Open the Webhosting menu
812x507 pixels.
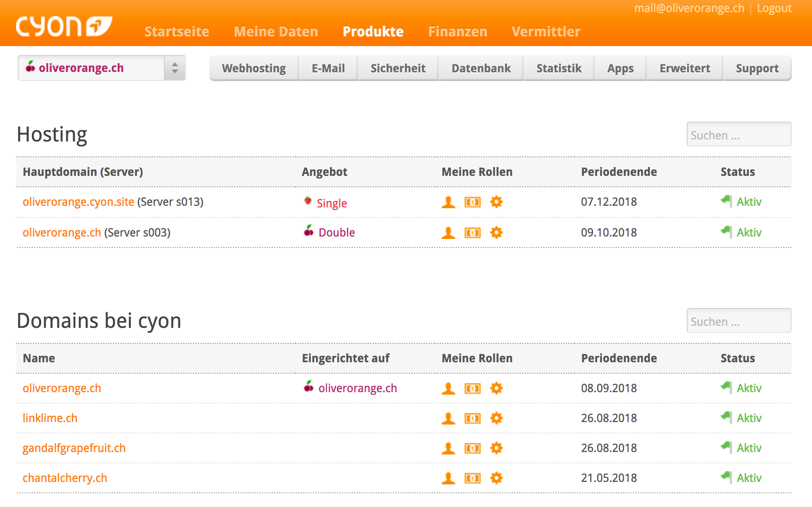click(254, 68)
